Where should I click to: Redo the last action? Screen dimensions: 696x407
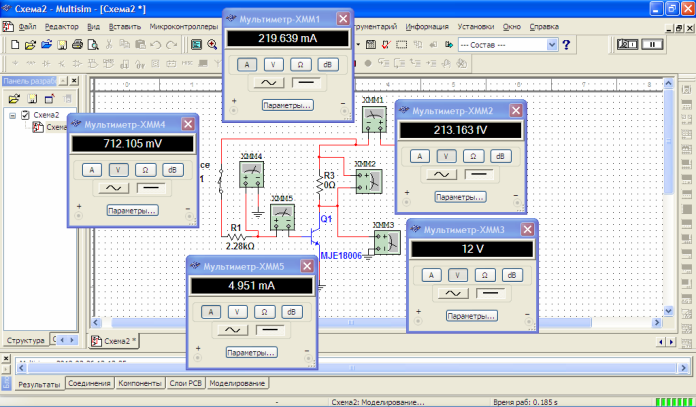pos(171,45)
